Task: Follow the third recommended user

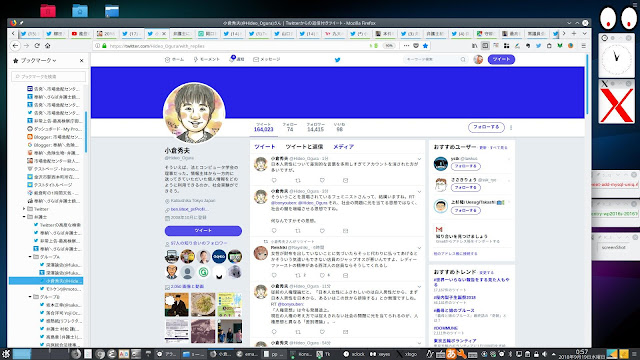Action: click(466, 211)
